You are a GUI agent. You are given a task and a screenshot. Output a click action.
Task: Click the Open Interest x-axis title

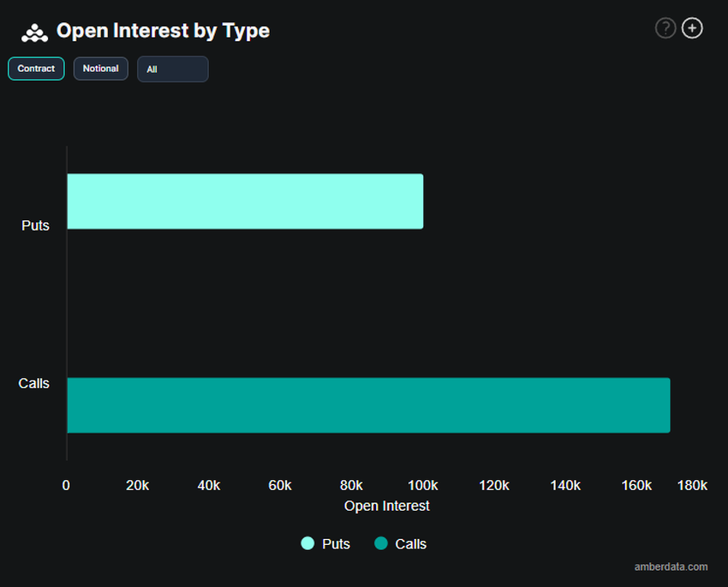click(386, 506)
